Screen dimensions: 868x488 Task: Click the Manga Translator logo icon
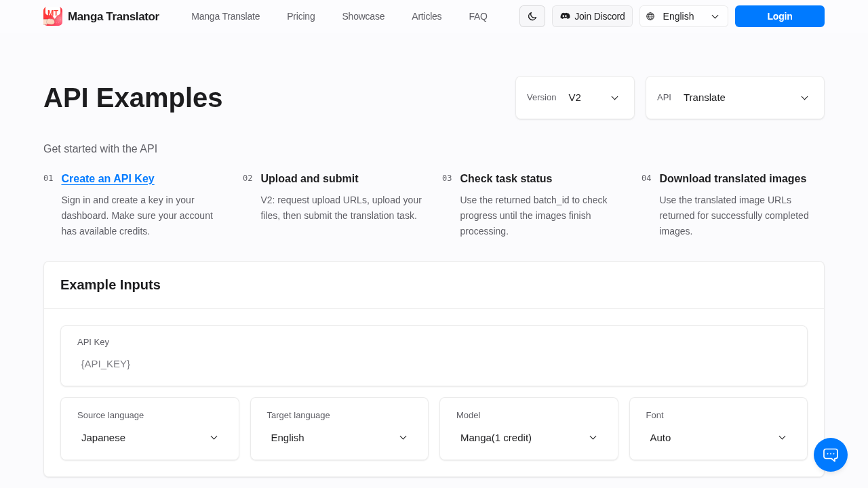click(53, 16)
